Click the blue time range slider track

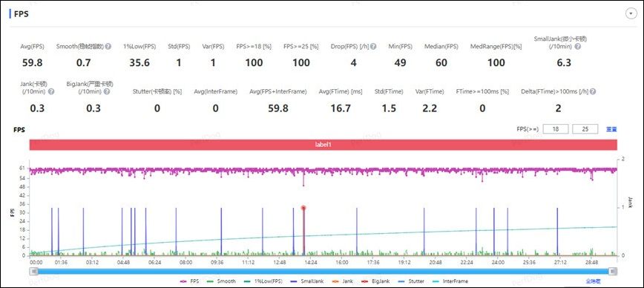pyautogui.click(x=323, y=271)
